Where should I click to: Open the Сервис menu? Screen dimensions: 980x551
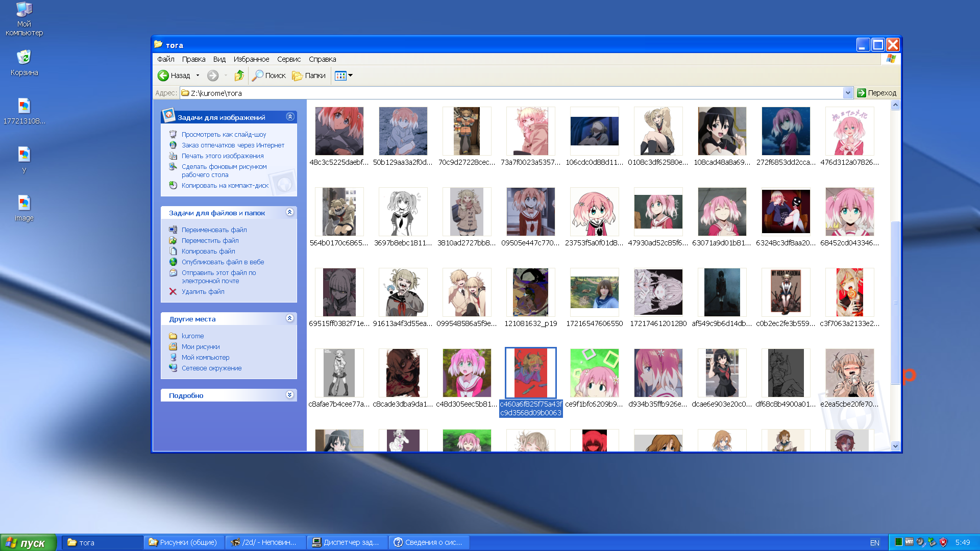(x=289, y=59)
